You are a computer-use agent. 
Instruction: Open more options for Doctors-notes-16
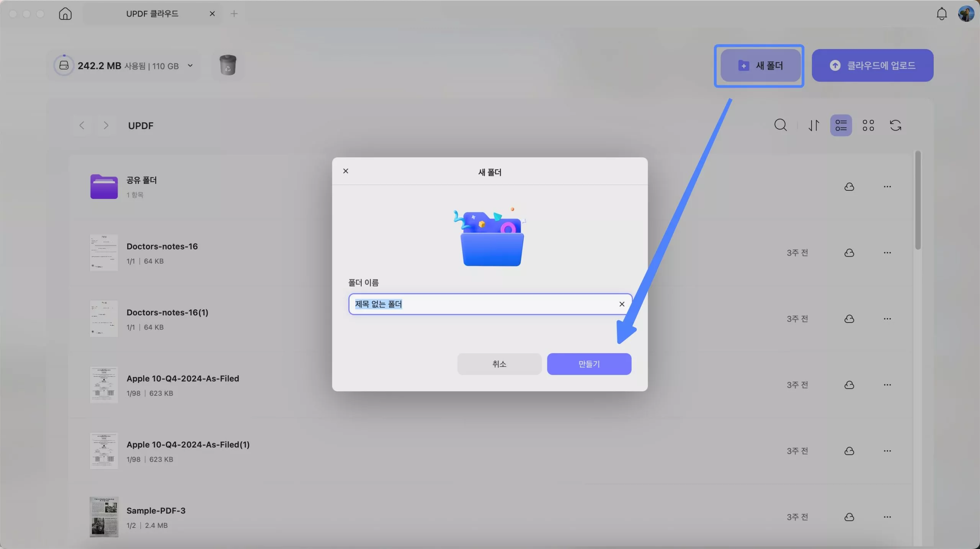[887, 253]
